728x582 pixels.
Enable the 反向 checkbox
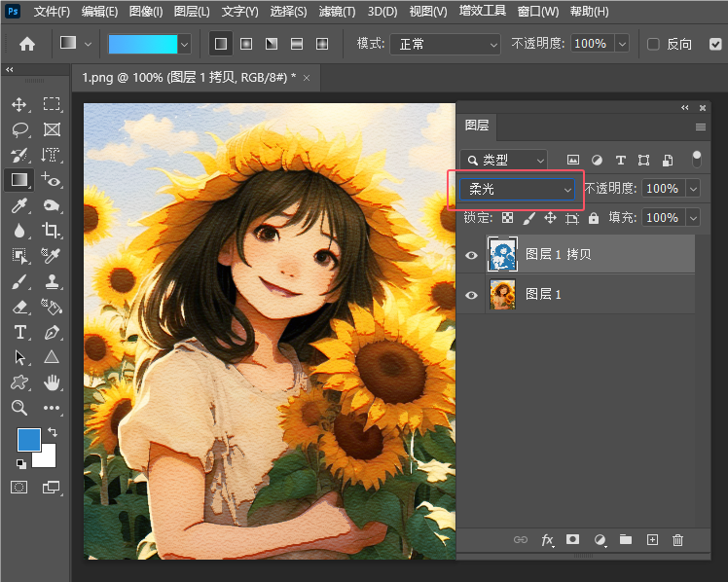tap(653, 44)
